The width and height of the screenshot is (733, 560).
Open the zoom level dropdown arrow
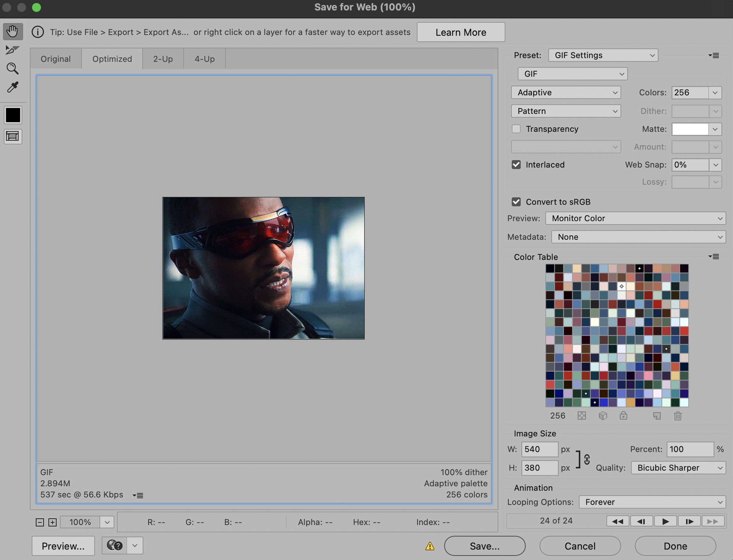[x=107, y=522]
